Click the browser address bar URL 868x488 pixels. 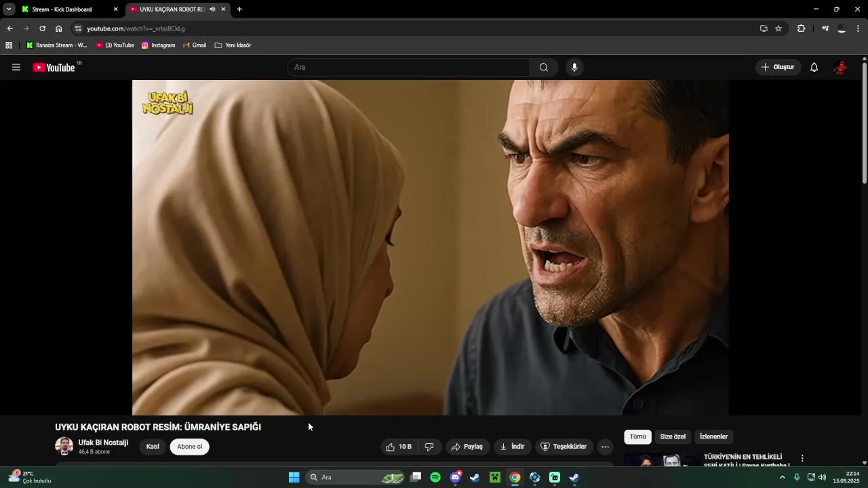point(136,28)
